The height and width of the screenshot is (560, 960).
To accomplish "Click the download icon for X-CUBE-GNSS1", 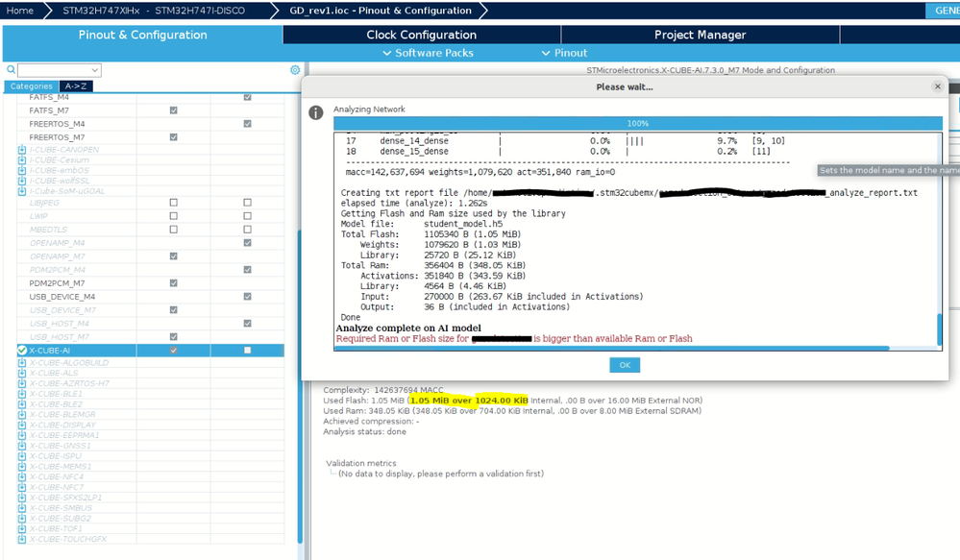I will [22, 446].
